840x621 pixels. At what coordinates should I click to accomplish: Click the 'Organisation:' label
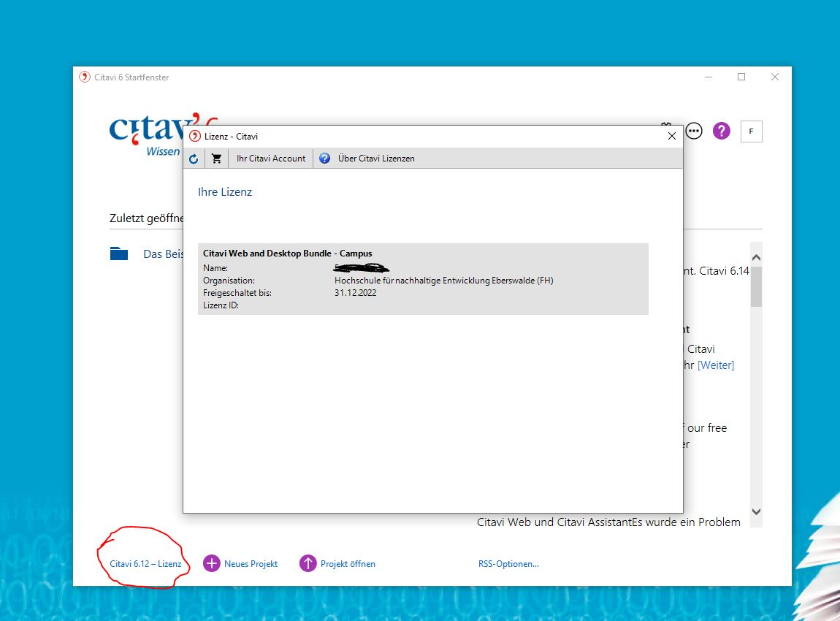[229, 281]
